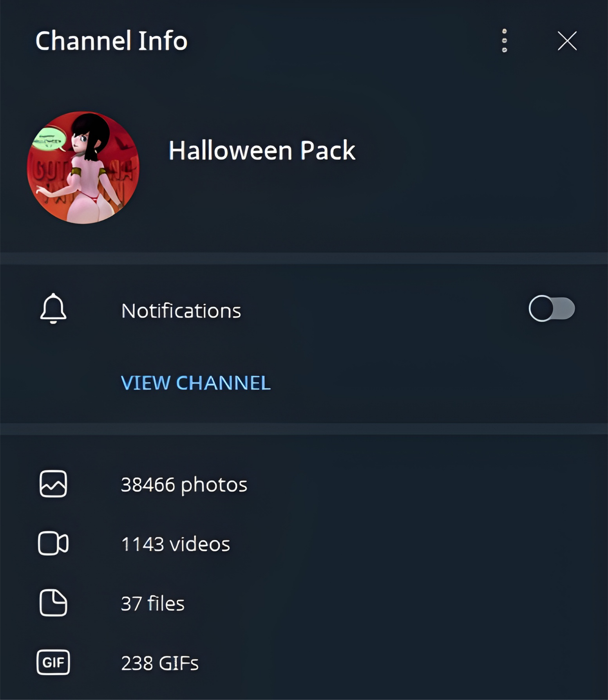Toggle the Notifications switch

(552, 309)
